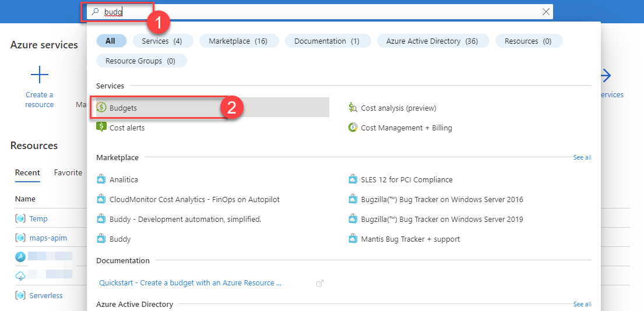644x311 pixels.
Task: Select the All filter pill
Action: pos(111,41)
